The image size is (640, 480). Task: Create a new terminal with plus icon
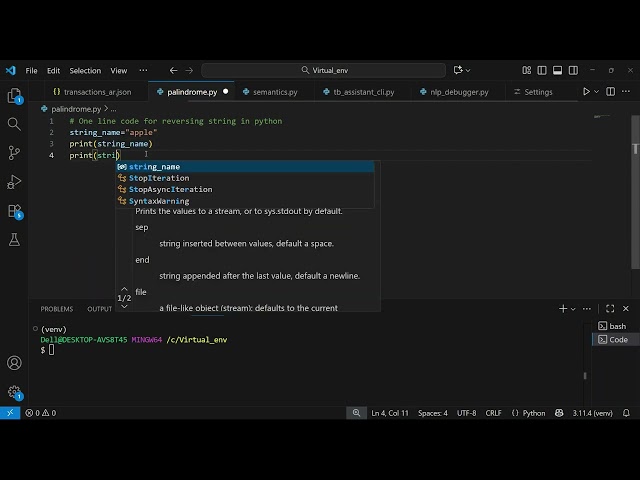(563, 309)
